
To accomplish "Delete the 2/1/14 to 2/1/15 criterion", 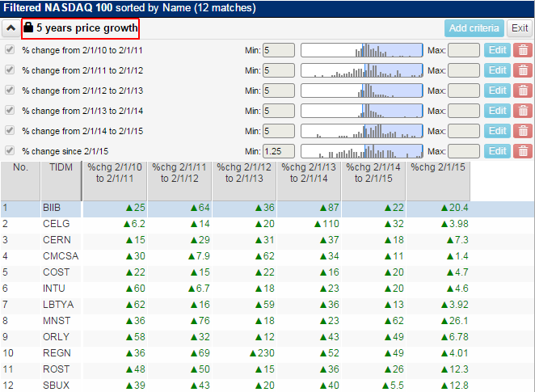I will 523,131.
